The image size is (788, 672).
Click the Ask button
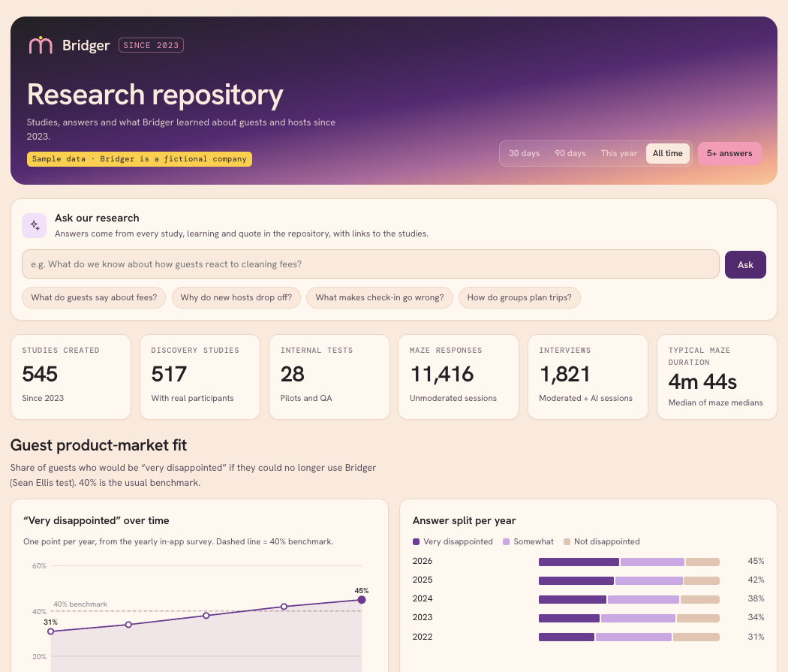[x=745, y=264]
